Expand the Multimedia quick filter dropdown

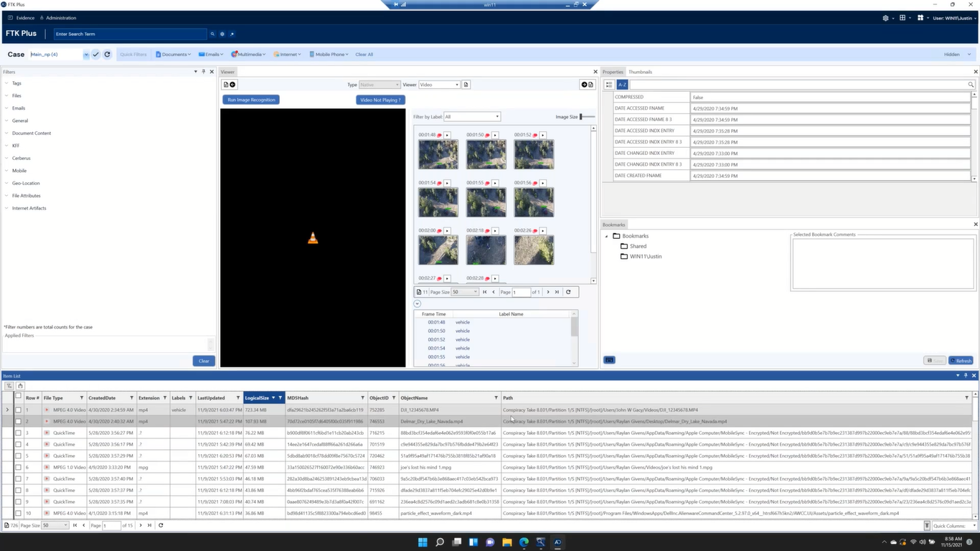248,55
